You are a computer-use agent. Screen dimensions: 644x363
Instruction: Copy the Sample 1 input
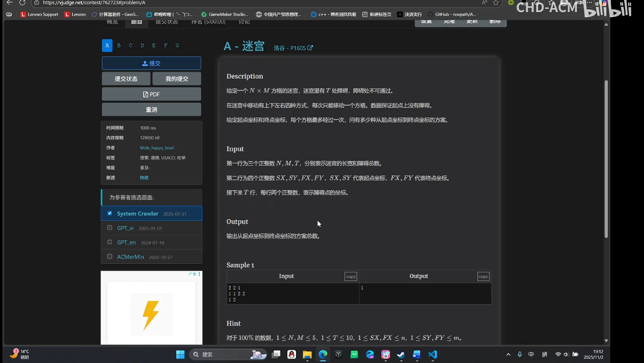350,277
